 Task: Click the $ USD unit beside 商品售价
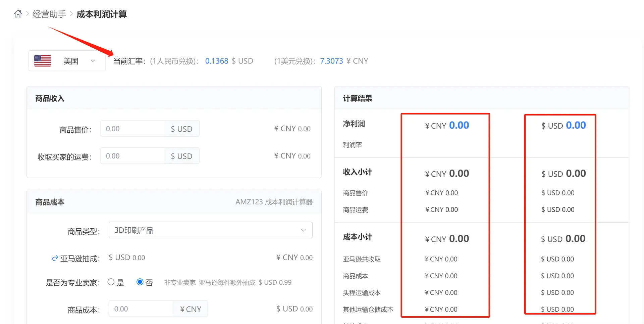[181, 129]
